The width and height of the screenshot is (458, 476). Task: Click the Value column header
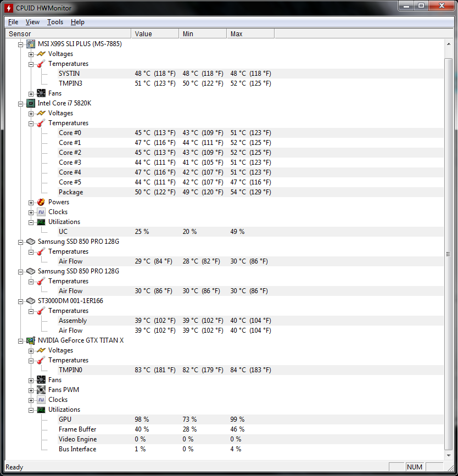(155, 33)
